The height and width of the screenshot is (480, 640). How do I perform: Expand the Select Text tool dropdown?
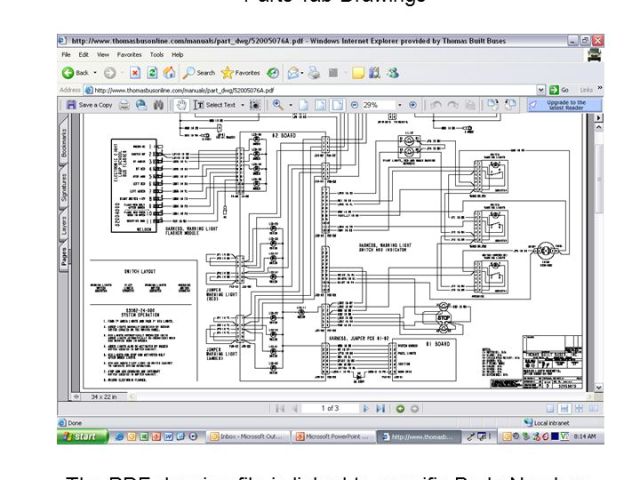point(242,105)
